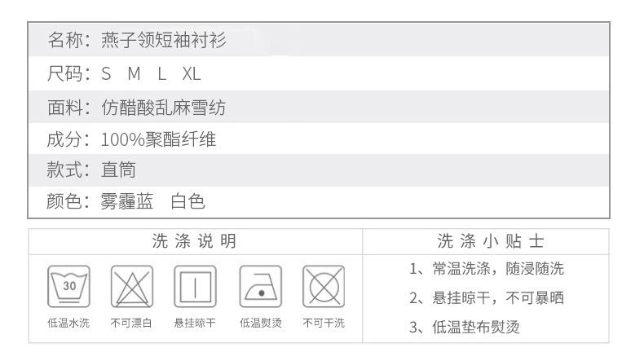Viewport: 644px width, 352px height.
Task: Select size XL in the size row
Action: 192,73
